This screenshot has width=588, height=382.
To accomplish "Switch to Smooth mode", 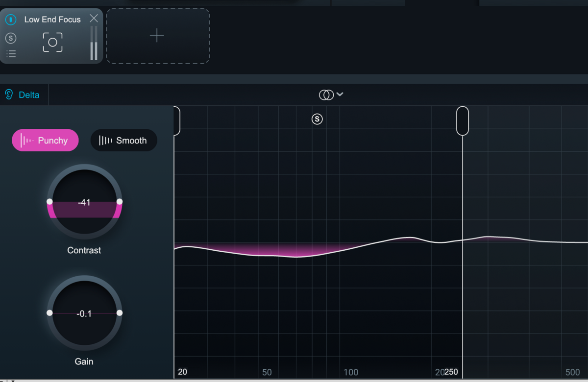I will tap(123, 141).
